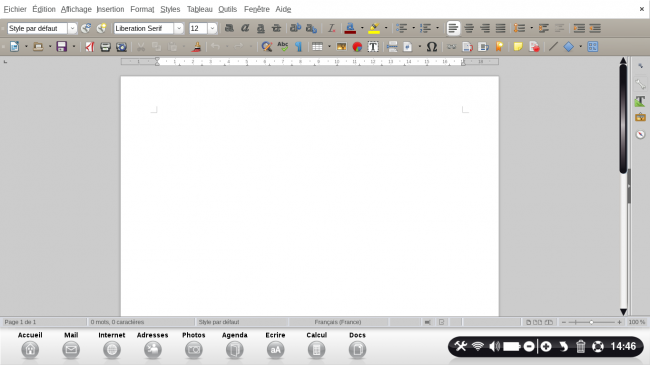This screenshot has width=650, height=365.
Task: Open the Aide menu
Action: tap(283, 9)
